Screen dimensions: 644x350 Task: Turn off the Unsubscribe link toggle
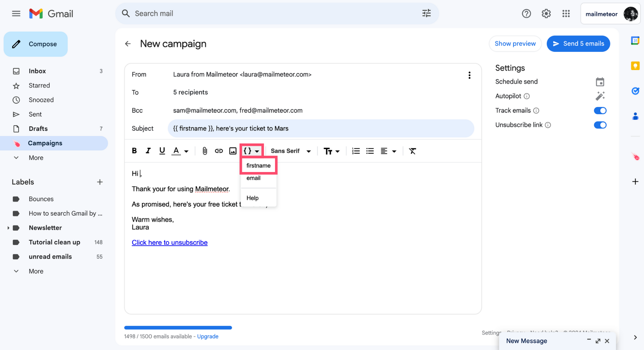[x=600, y=125]
